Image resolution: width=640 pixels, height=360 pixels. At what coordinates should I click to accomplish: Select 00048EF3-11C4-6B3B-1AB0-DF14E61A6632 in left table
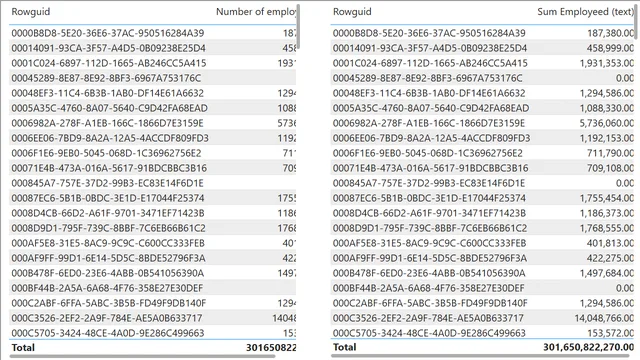pyautogui.click(x=107, y=93)
